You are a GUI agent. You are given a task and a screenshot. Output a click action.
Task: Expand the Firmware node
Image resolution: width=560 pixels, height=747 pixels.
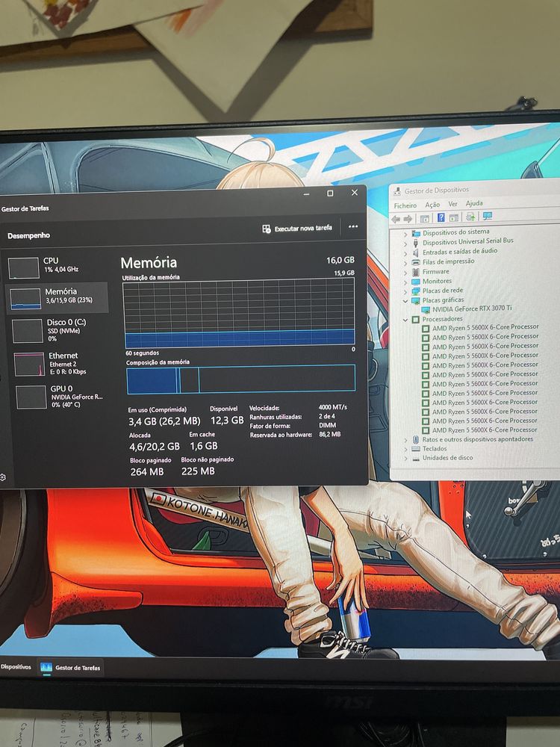tap(405, 273)
